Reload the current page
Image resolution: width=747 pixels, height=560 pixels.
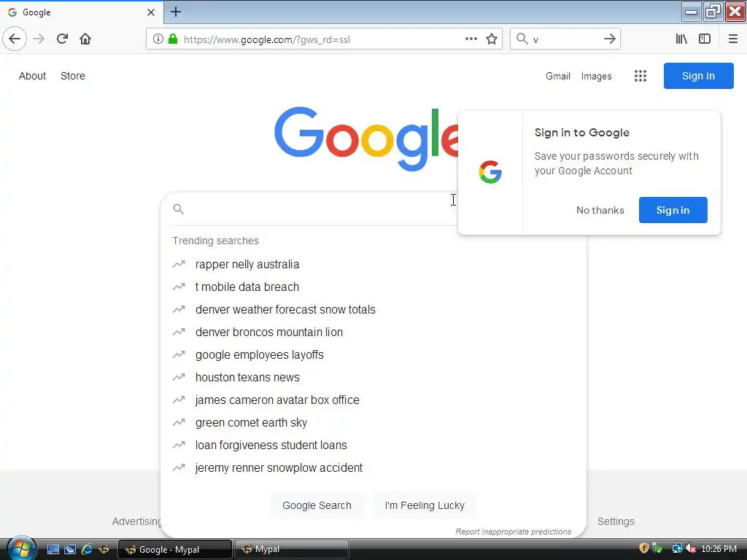62,39
